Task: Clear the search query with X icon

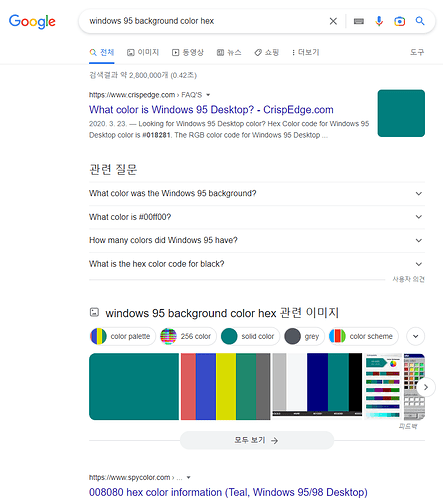Action: 333,21
